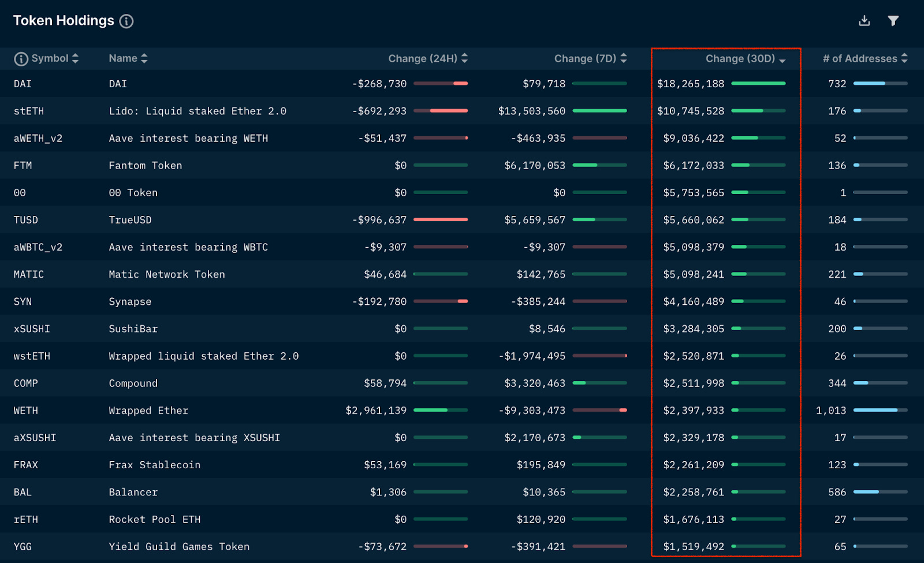Select the aXSUSHI symbol cell
924x563 pixels.
point(35,437)
